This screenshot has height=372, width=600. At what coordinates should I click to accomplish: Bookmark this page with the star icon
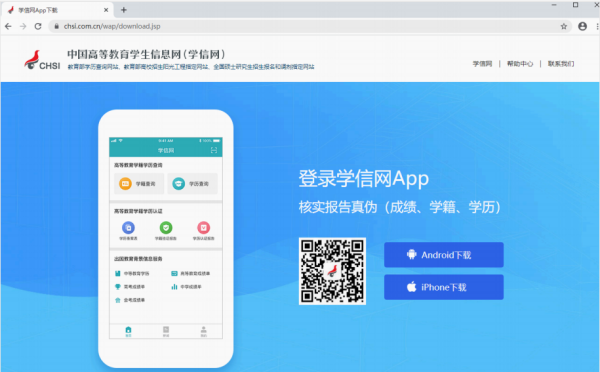[x=564, y=26]
